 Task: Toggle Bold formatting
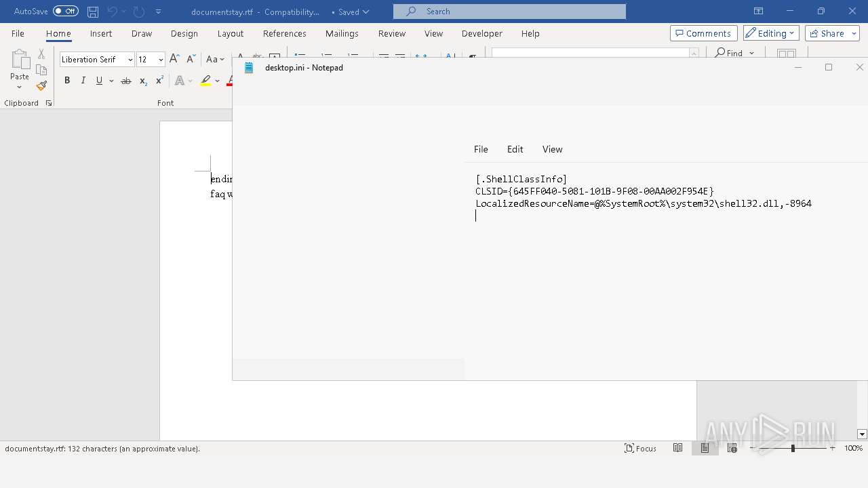point(67,81)
